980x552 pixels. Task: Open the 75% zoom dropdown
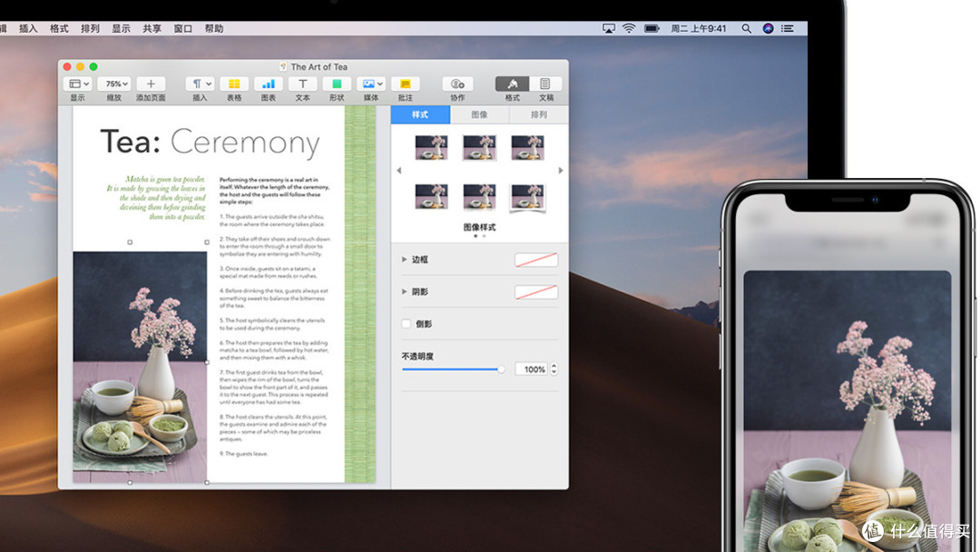[115, 84]
